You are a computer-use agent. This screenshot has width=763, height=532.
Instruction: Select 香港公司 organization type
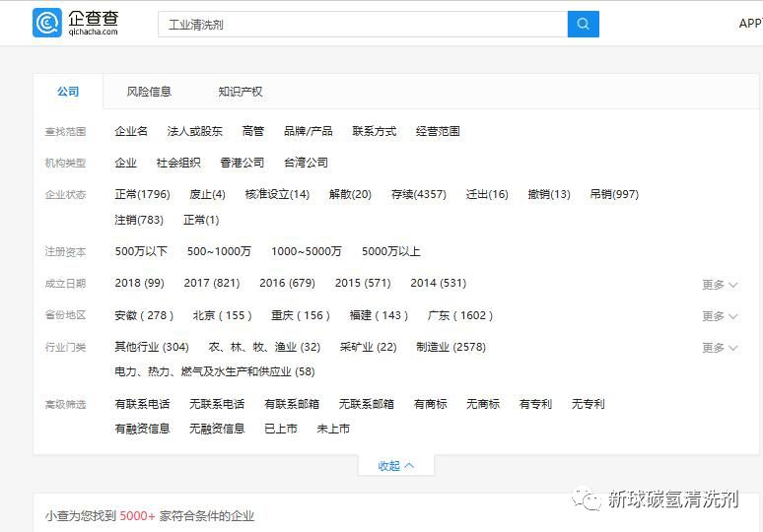242,163
